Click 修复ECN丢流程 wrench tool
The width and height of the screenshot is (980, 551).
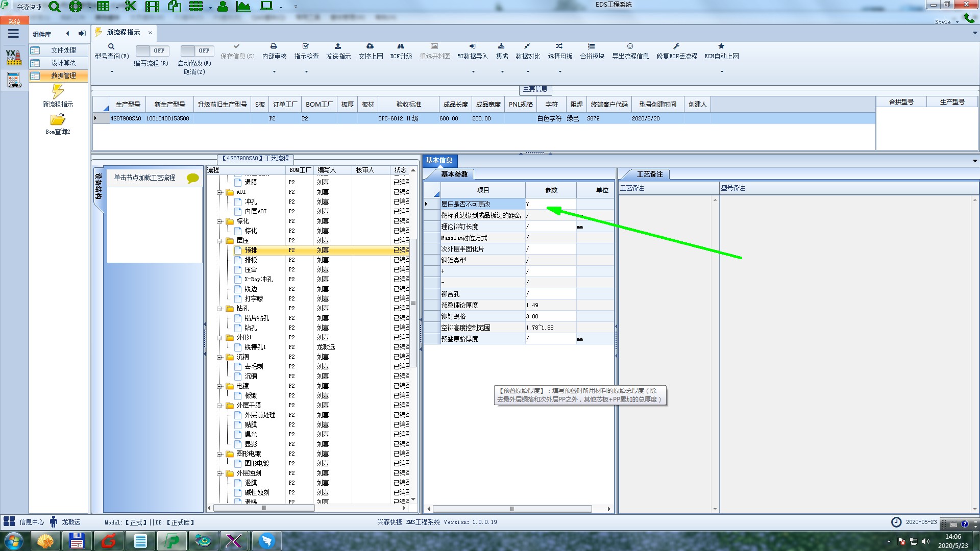click(677, 52)
